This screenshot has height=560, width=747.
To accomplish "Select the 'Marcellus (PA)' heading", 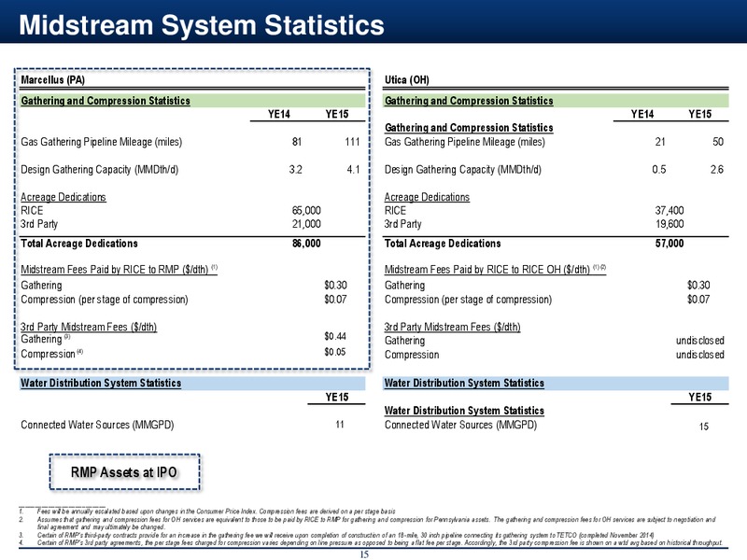I will 53,79.
